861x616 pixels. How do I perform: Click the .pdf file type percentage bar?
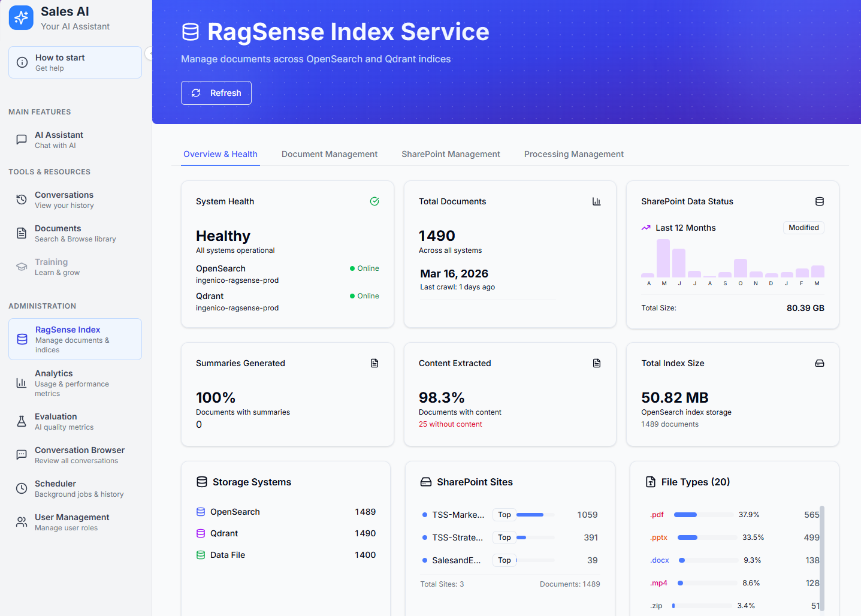703,515
